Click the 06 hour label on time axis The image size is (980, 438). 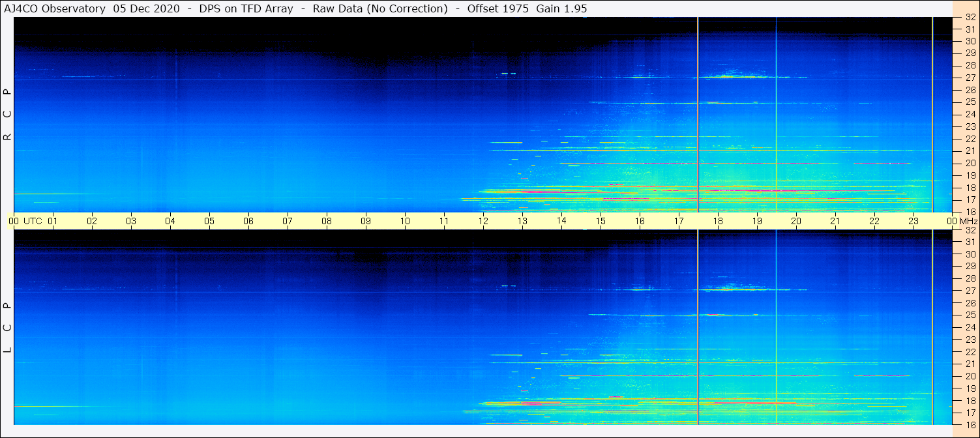point(248,221)
